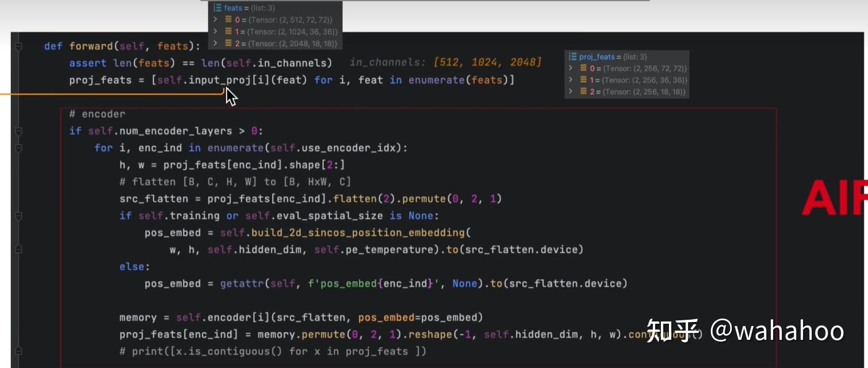
Task: Collapse fold marker beside if self.training line
Action: click(18, 216)
